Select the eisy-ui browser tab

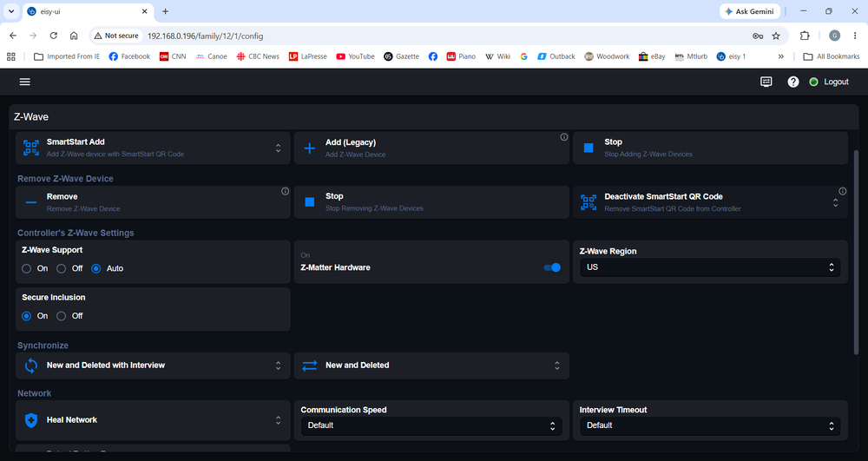[x=89, y=11]
